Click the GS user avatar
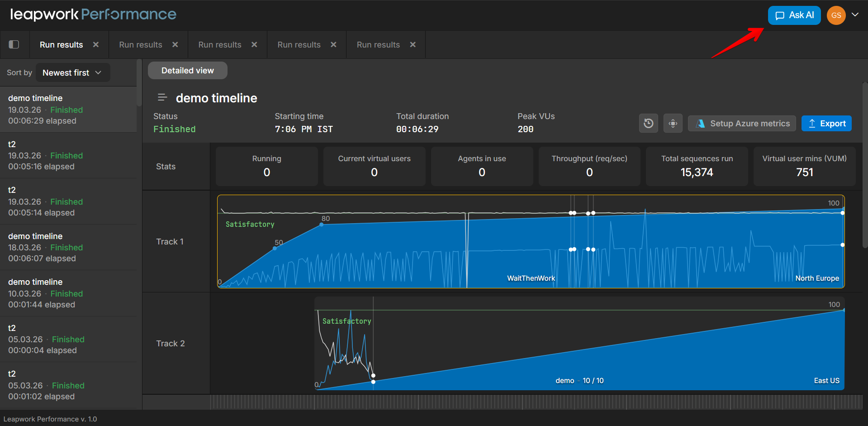This screenshot has width=868, height=426. (836, 15)
